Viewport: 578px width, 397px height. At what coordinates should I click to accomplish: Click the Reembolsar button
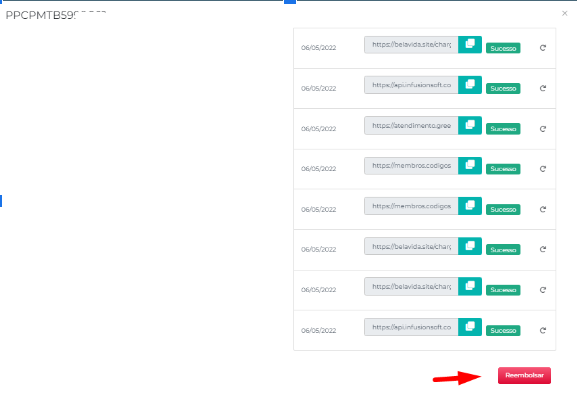[x=524, y=375]
